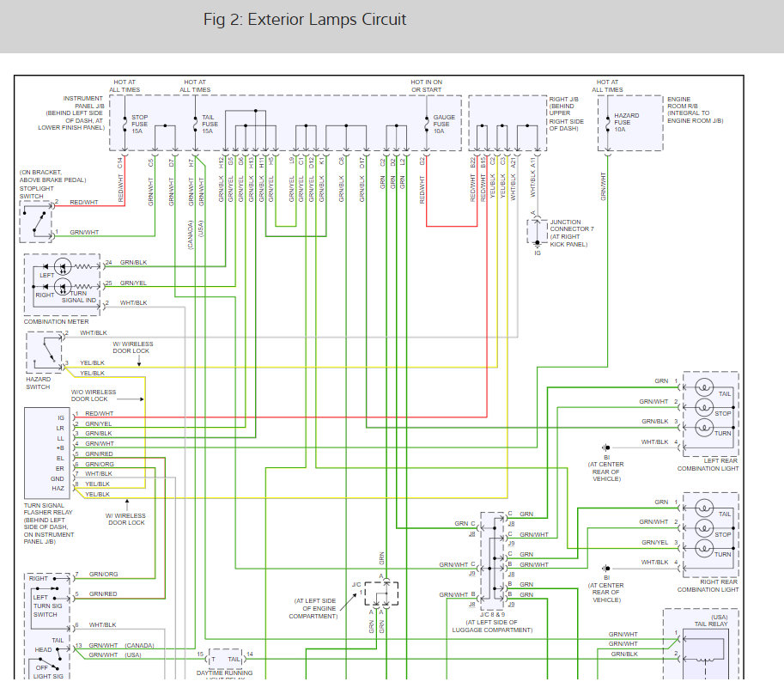Click the GAUGE FUSE 10A label

pos(444,124)
